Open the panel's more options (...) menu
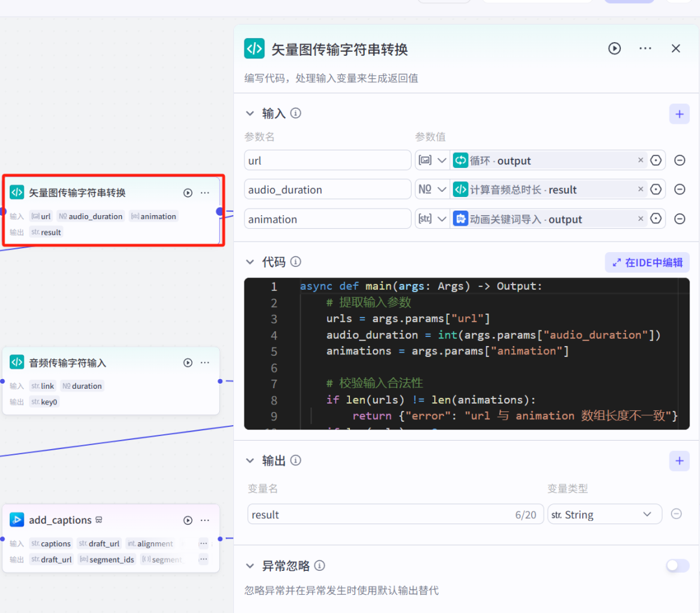Viewport: 700px width, 613px height. point(645,49)
